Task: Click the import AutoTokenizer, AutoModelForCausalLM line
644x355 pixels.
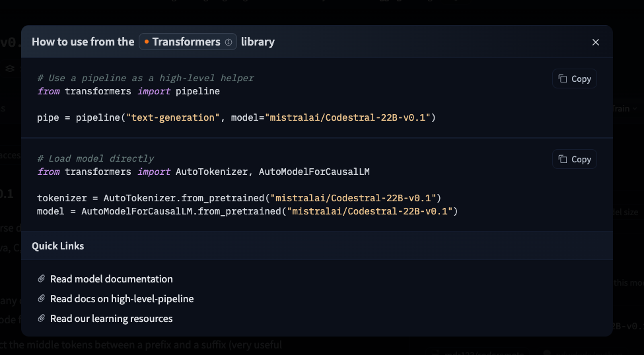Action: 203,172
